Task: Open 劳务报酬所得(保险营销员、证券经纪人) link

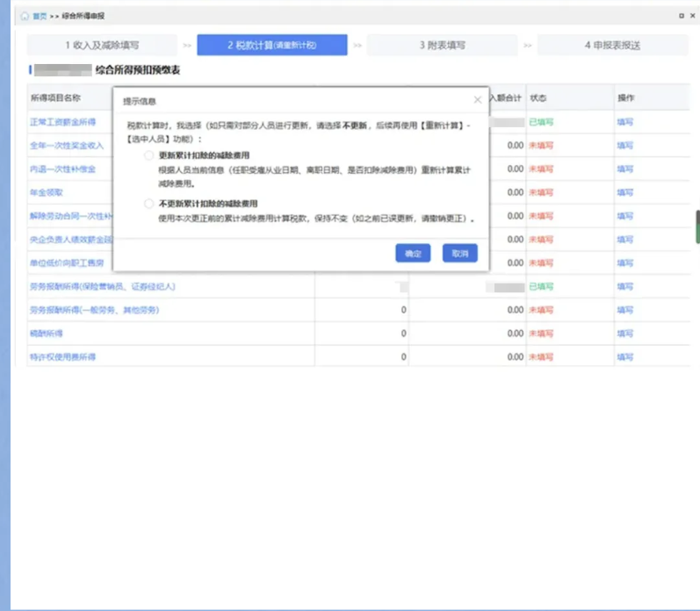Action: pyautogui.click(x=103, y=286)
